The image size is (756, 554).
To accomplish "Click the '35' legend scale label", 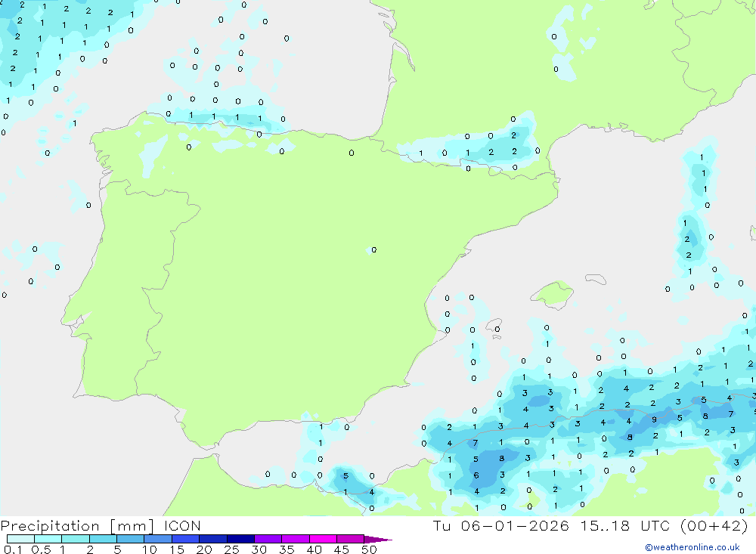I will (x=287, y=549).
